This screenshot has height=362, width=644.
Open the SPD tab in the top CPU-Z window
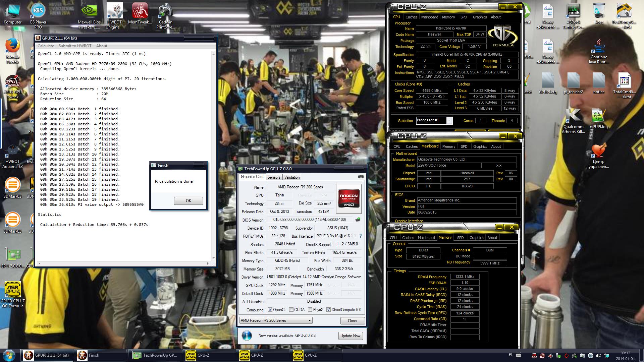pos(464,17)
